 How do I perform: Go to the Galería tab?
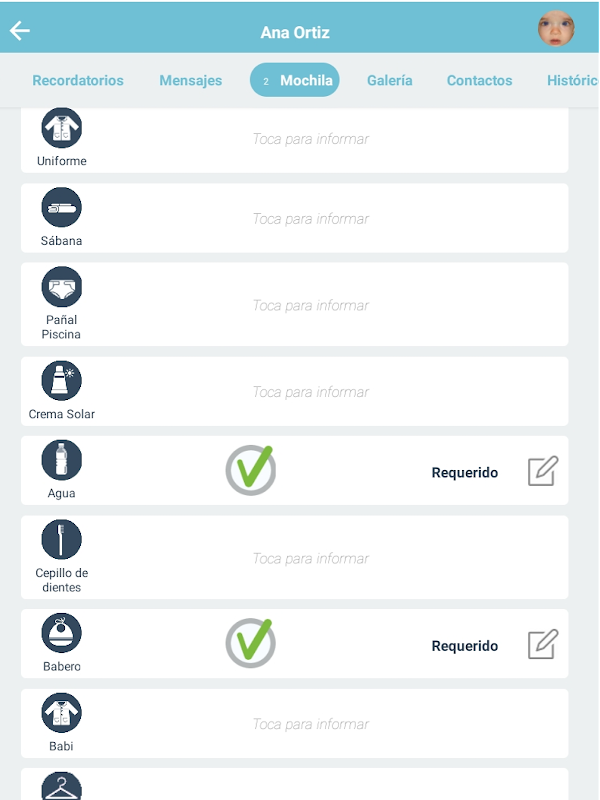pos(390,81)
